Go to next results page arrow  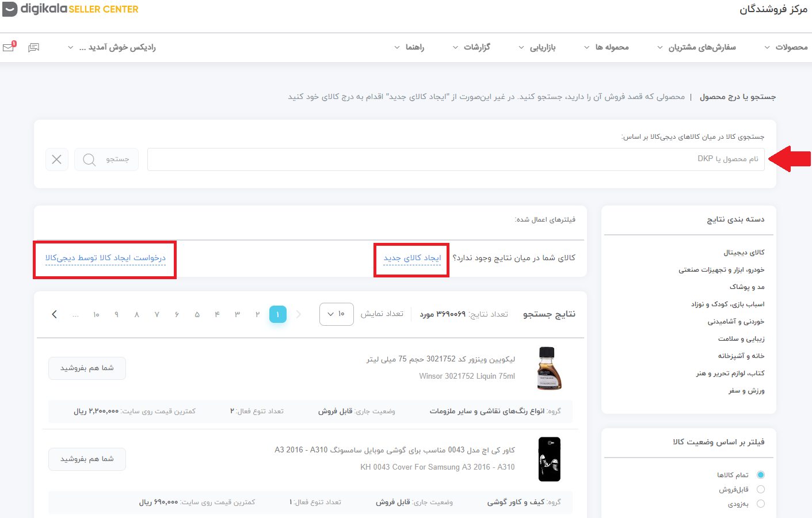coord(54,314)
